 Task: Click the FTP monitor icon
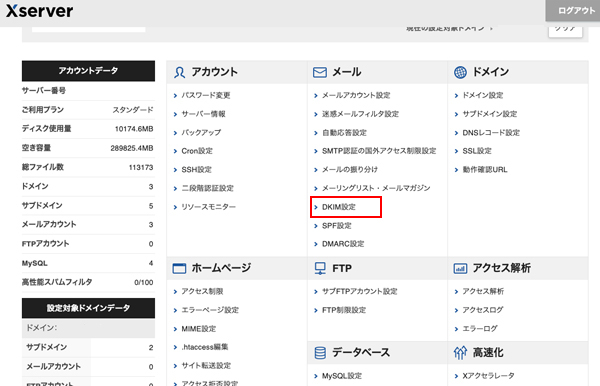320,269
